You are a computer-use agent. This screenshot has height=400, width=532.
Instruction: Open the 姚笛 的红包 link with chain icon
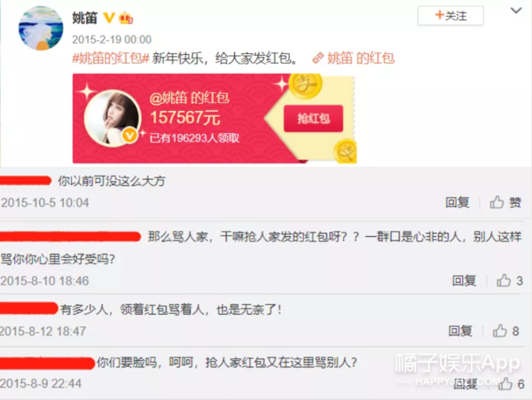tap(353, 59)
